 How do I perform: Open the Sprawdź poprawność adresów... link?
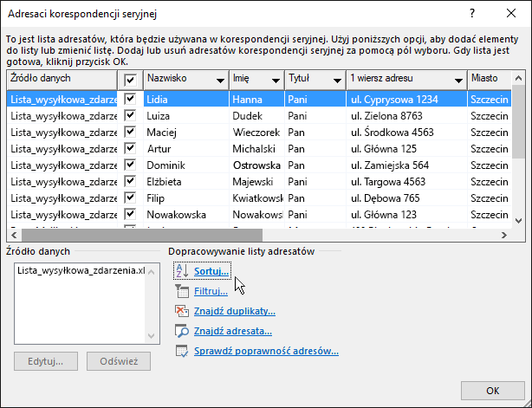pyautogui.click(x=266, y=351)
